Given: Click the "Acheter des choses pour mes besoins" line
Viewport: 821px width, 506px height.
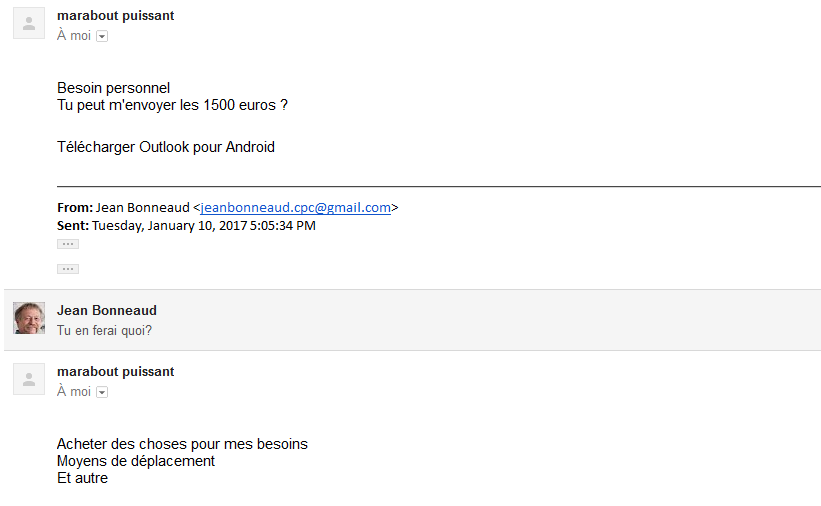Looking at the screenshot, I should 182,444.
